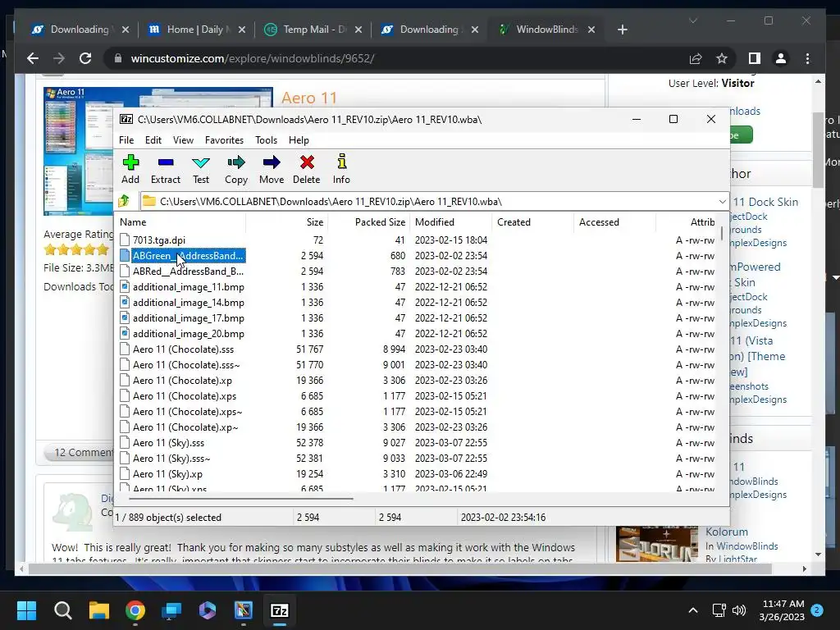
Task: Open the File menu in 7-Zip
Action: point(126,139)
